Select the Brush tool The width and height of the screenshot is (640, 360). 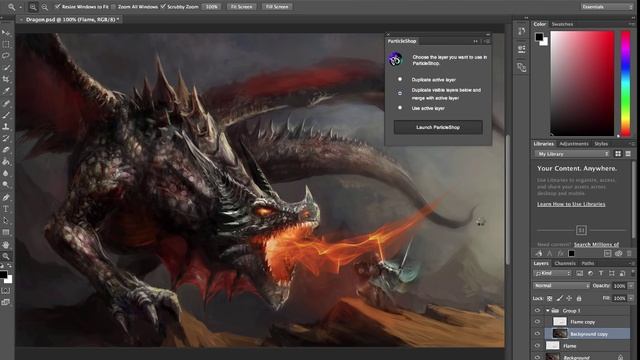point(6,115)
